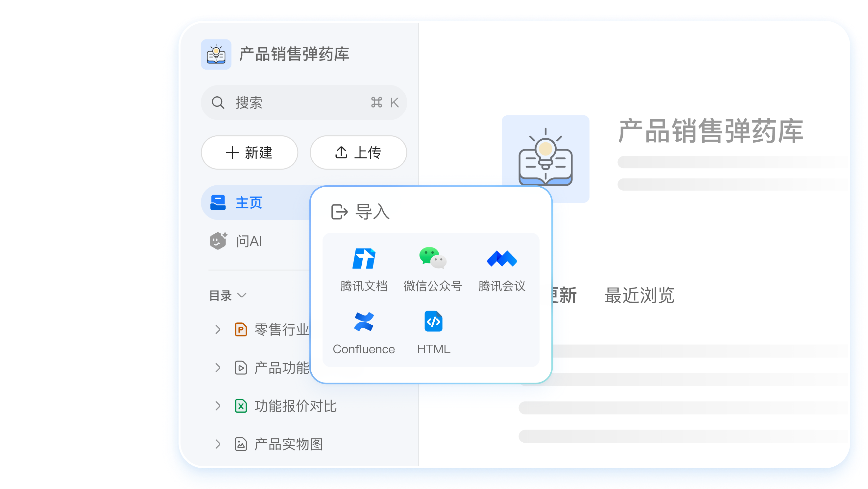Click the video file icon beside 产品功能

241,368
